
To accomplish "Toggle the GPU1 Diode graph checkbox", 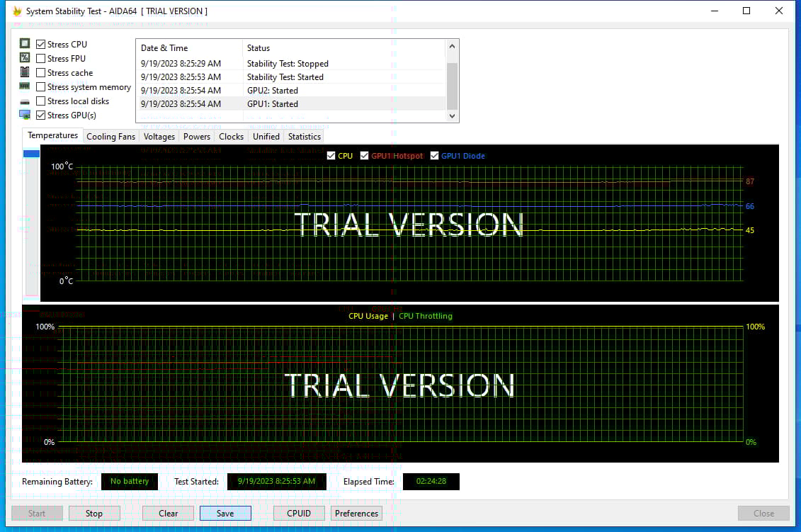I will 435,156.
